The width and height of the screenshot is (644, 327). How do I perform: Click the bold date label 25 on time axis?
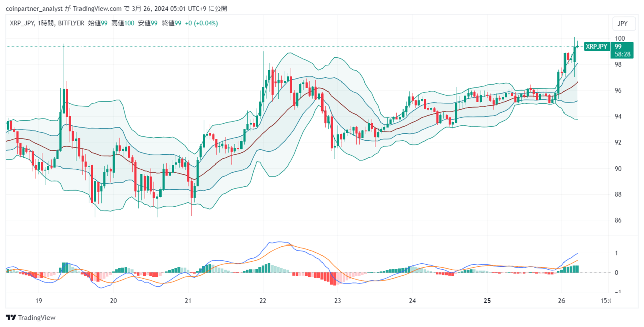pos(487,301)
